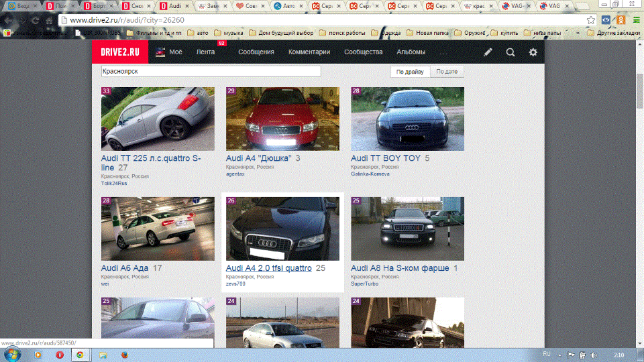Launch the media player taskbar icon
Viewport: 644px width, 362px height.
[38, 355]
